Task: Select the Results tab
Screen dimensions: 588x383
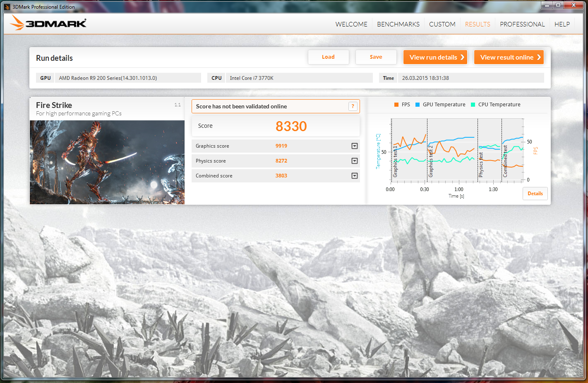Action: pyautogui.click(x=478, y=24)
